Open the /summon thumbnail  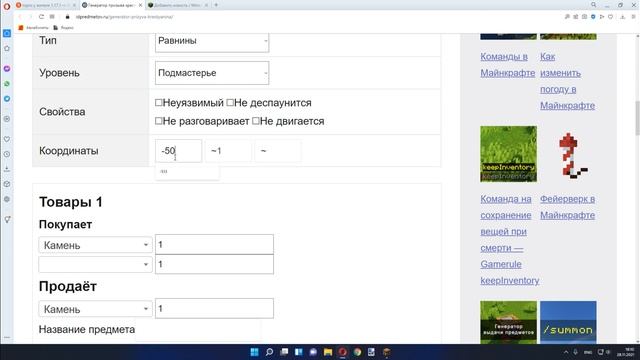coord(568,322)
